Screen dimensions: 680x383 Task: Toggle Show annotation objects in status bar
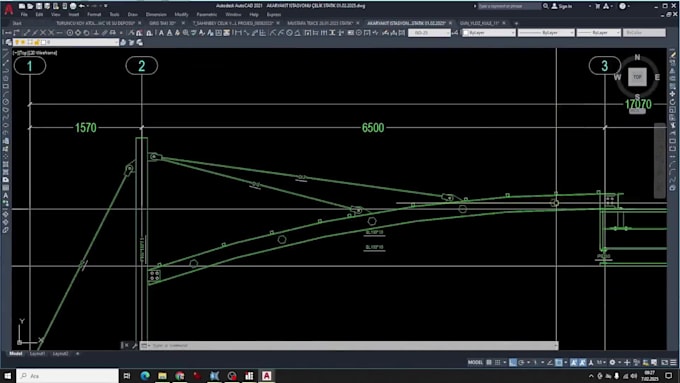point(573,363)
